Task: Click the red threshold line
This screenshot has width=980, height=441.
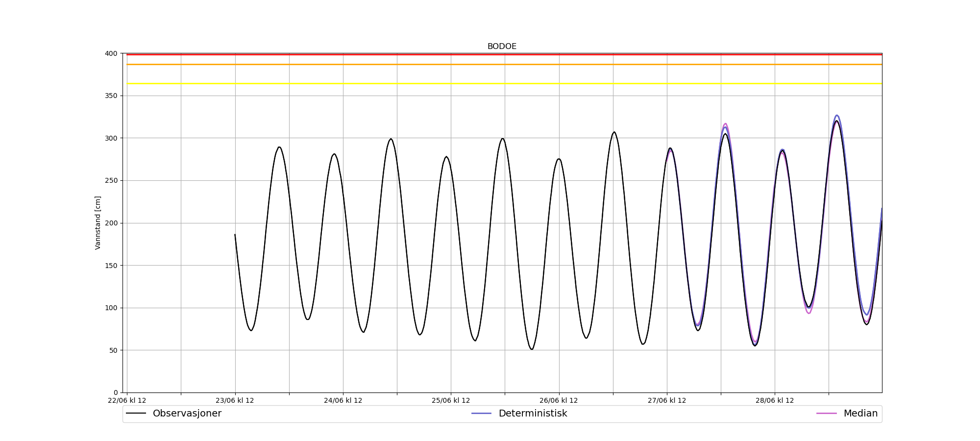Action: coord(504,54)
